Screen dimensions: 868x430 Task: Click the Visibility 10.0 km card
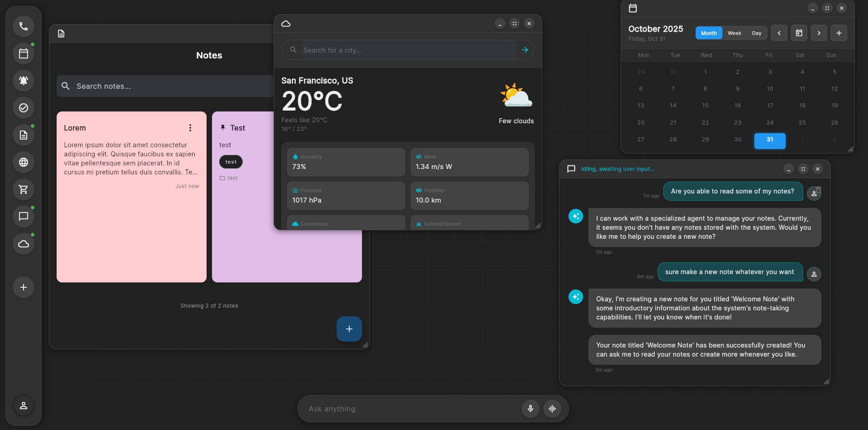469,196
